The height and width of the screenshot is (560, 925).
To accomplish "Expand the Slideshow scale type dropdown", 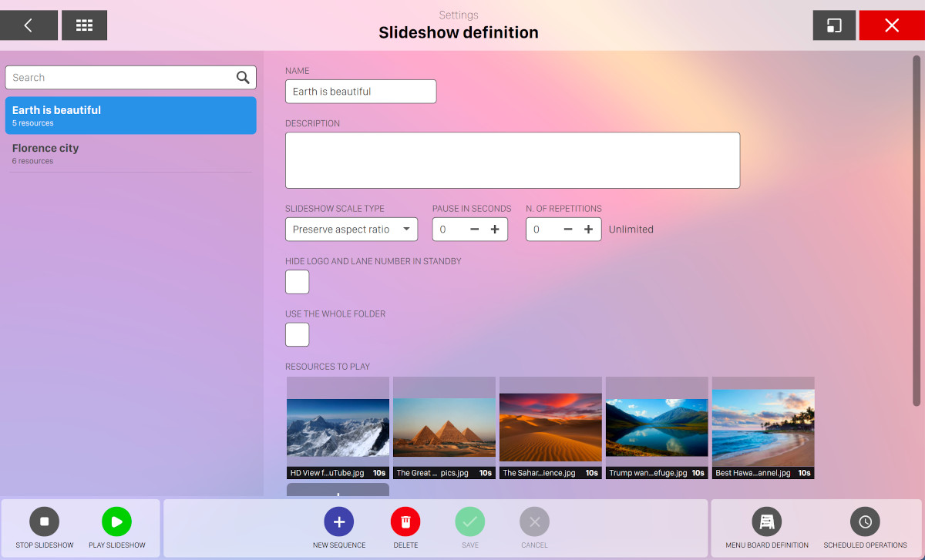I will pyautogui.click(x=351, y=230).
